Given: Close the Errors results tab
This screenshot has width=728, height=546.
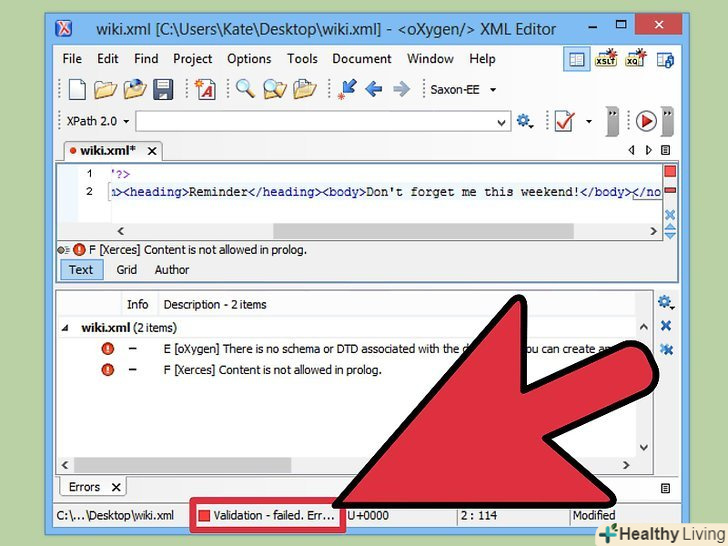Looking at the screenshot, I should point(116,488).
